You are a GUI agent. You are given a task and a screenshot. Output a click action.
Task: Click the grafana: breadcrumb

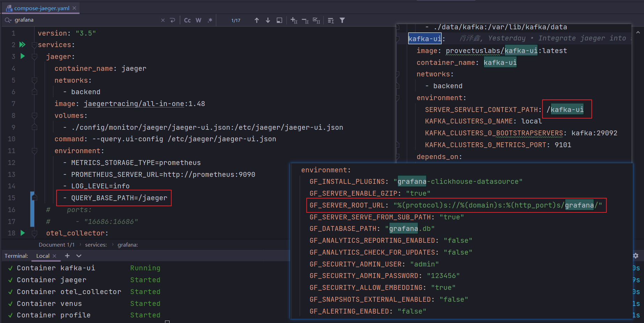128,245
